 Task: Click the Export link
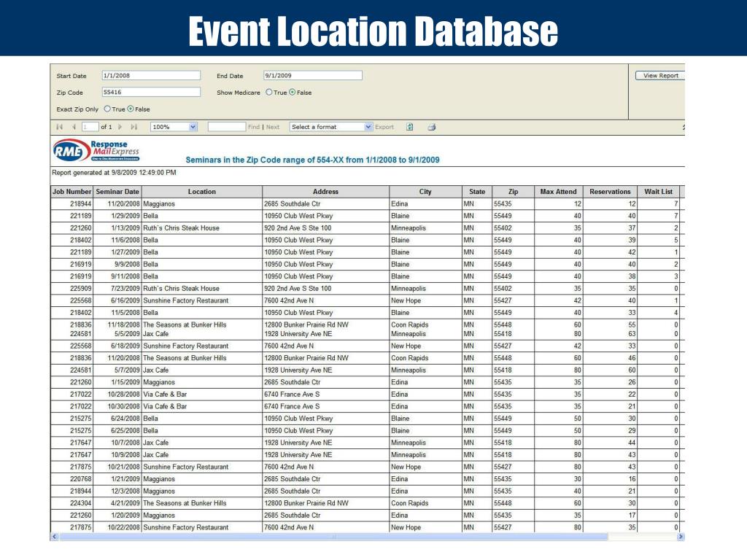pyautogui.click(x=384, y=127)
